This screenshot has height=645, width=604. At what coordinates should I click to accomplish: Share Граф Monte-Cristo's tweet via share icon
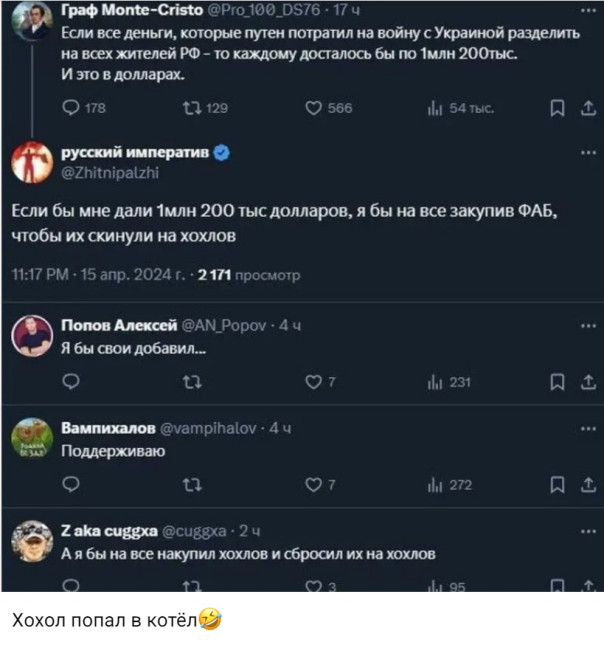pos(587,108)
